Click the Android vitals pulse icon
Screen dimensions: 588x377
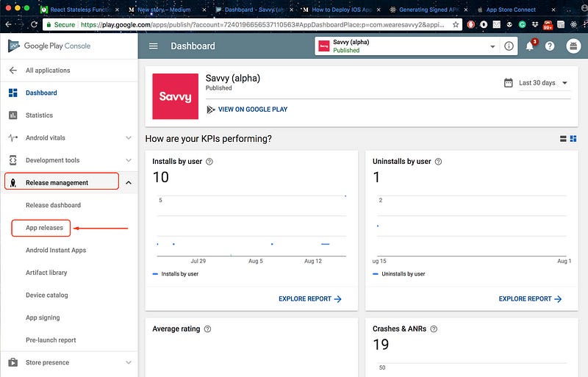13,137
